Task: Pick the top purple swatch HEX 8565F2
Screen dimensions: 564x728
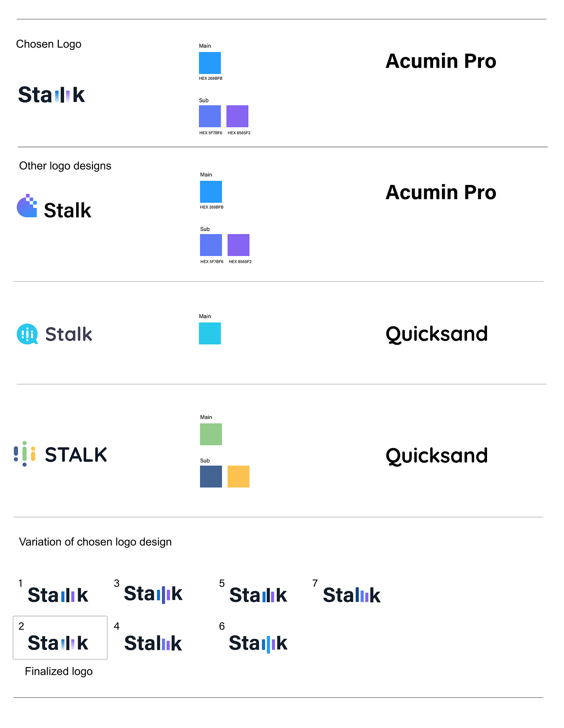Action: pos(237,116)
